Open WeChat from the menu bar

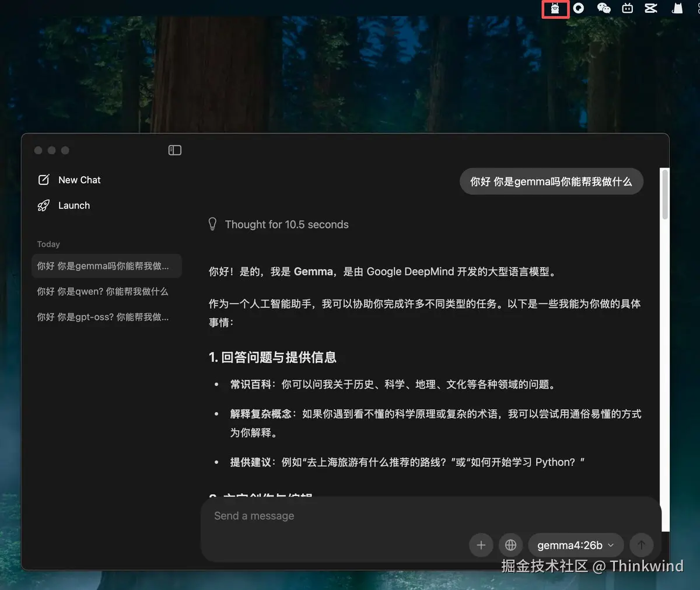(604, 8)
